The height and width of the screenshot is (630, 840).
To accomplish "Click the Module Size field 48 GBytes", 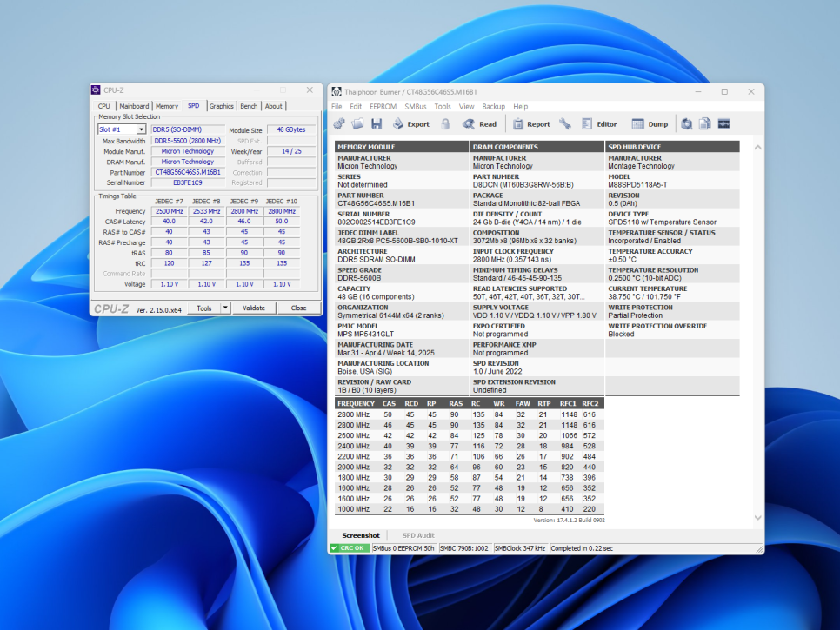I will 291,129.
